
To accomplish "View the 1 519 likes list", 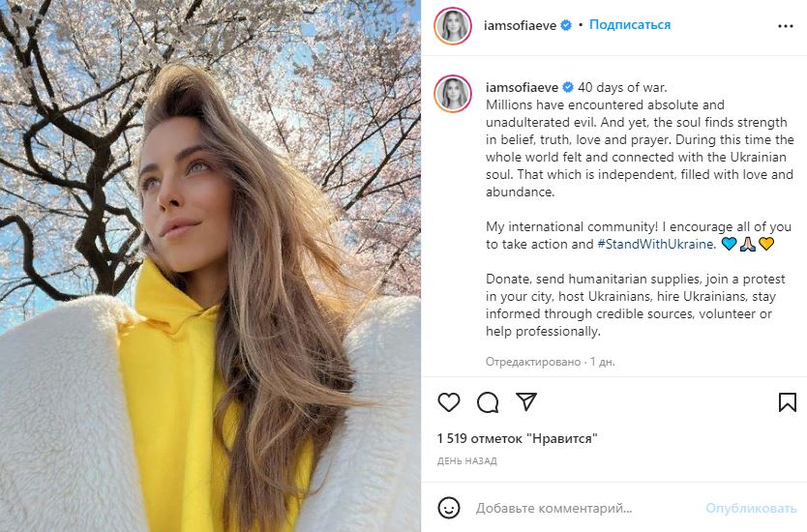I will [x=517, y=438].
